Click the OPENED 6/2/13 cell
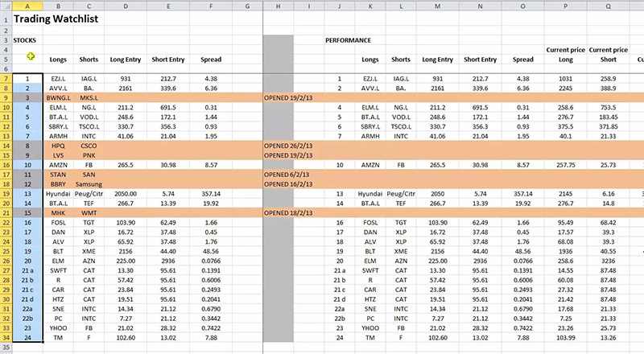644x354 pixels. [x=287, y=175]
